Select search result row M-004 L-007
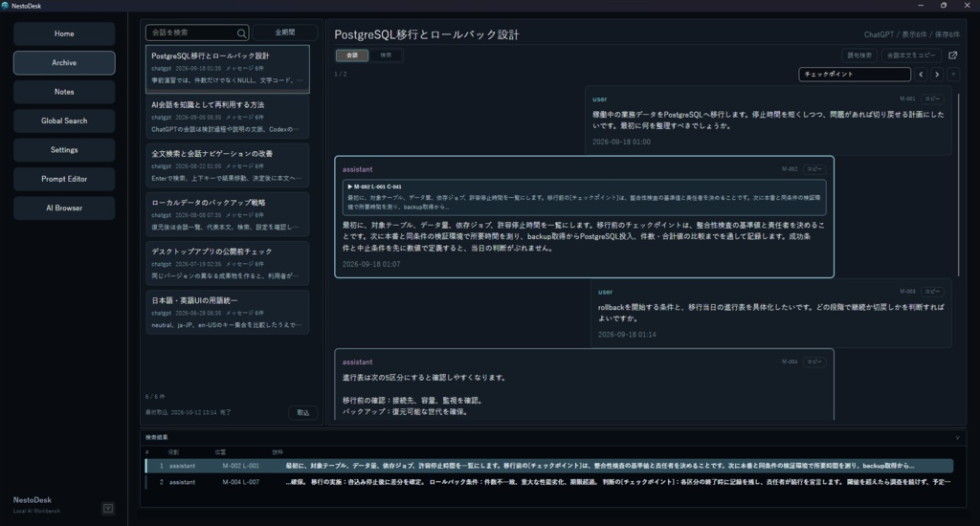 point(548,482)
